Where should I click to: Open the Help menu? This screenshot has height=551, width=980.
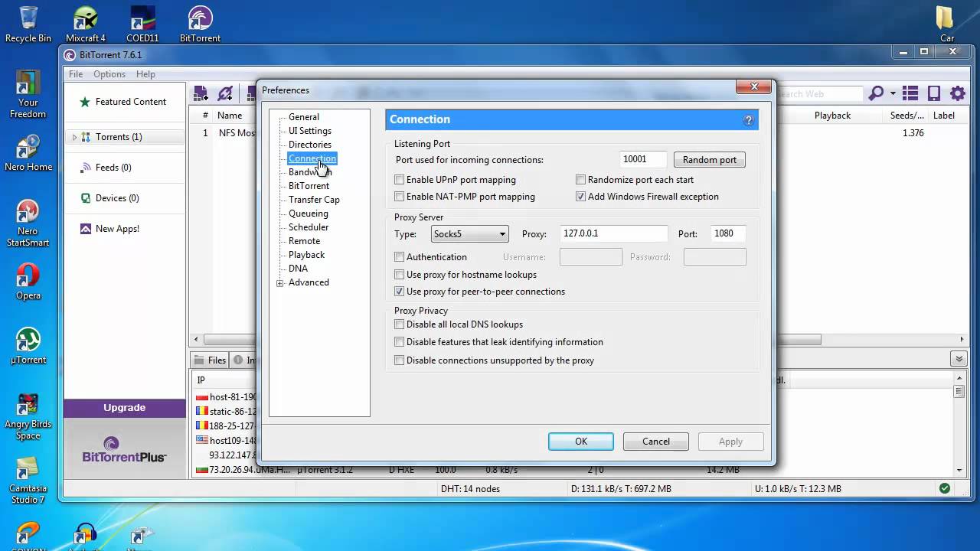145,74
